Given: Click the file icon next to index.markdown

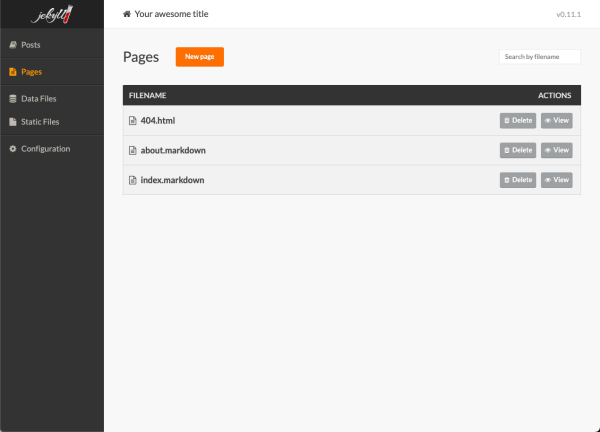Looking at the screenshot, I should pyautogui.click(x=132, y=180).
